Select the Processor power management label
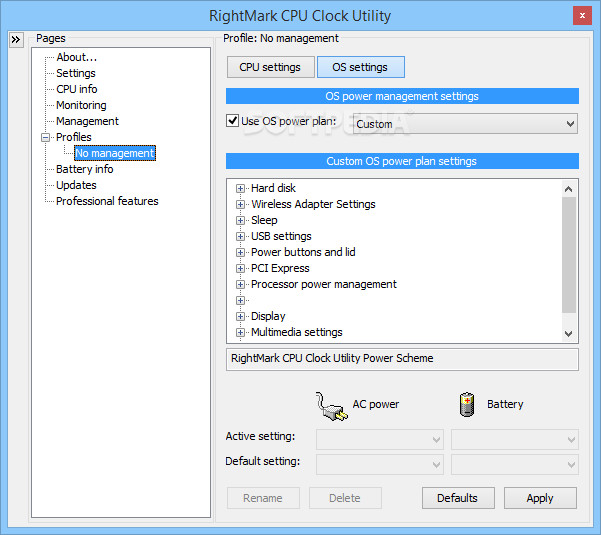 click(x=323, y=284)
